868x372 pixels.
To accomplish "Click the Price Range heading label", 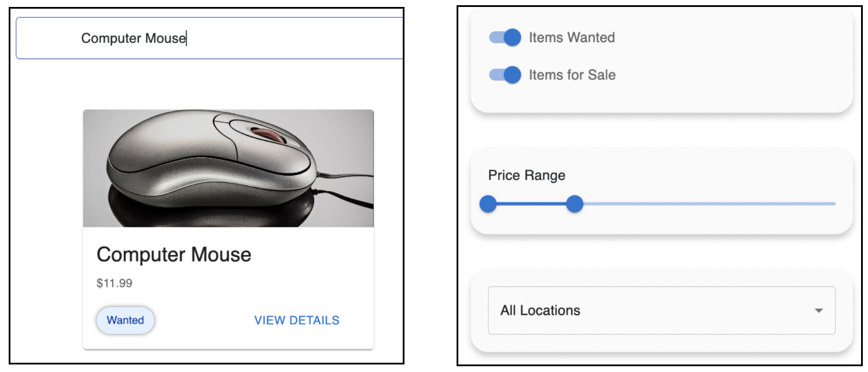I will coord(527,175).
